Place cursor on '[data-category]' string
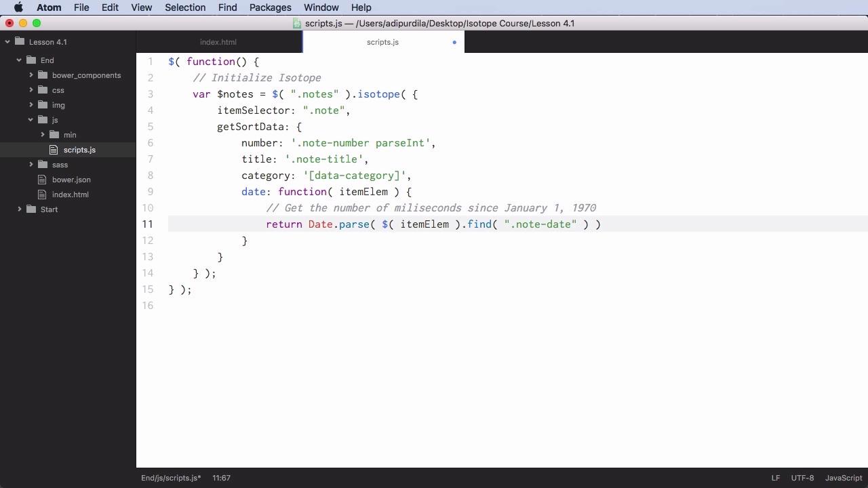Image resolution: width=868 pixels, height=488 pixels. (354, 176)
